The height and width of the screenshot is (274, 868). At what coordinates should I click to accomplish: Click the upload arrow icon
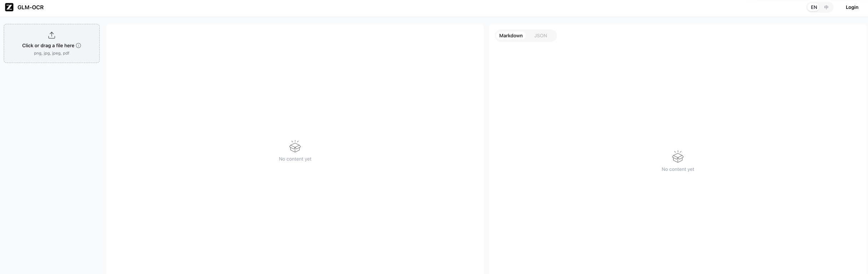coord(52,35)
